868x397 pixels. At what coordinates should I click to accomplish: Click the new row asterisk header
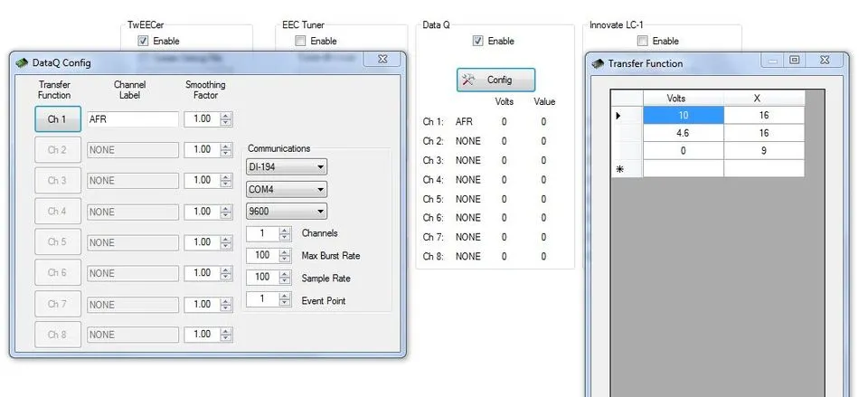click(620, 169)
